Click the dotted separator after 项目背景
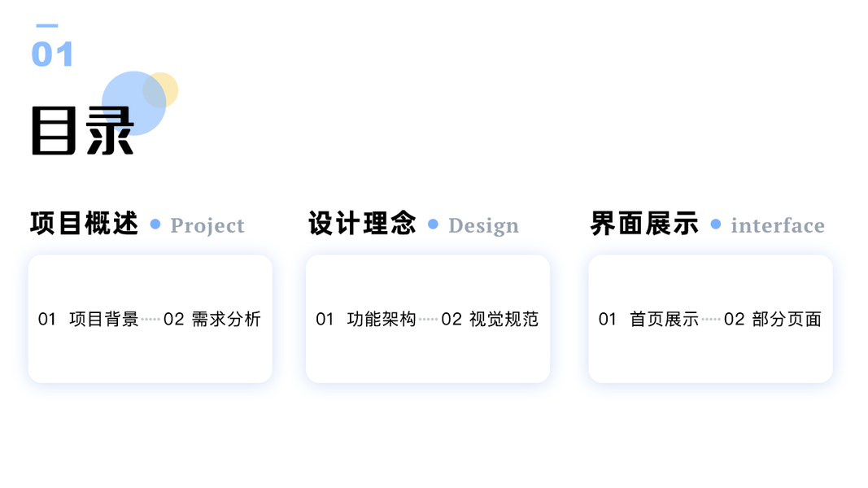This screenshot has height=488, width=868. tap(150, 320)
